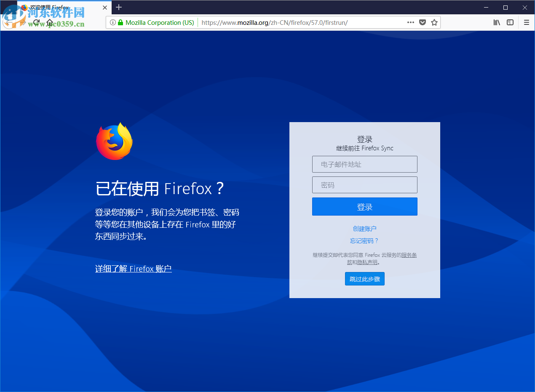Image resolution: width=535 pixels, height=392 pixels.
Task: Click the back navigation arrow
Action: point(10,22)
